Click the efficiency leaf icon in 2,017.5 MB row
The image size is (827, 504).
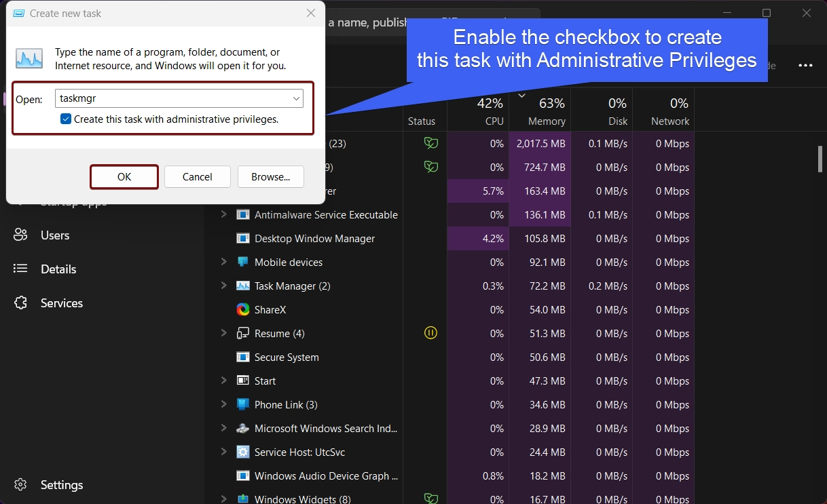tap(430, 143)
